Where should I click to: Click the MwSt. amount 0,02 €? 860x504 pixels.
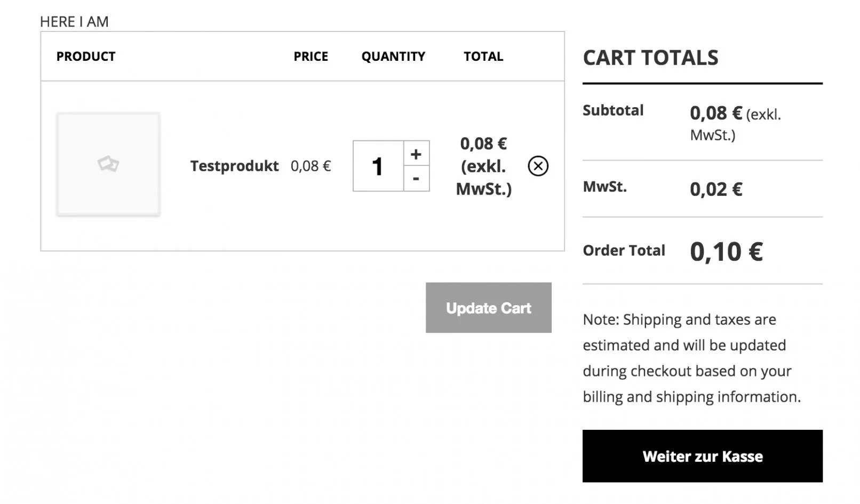pyautogui.click(x=716, y=189)
